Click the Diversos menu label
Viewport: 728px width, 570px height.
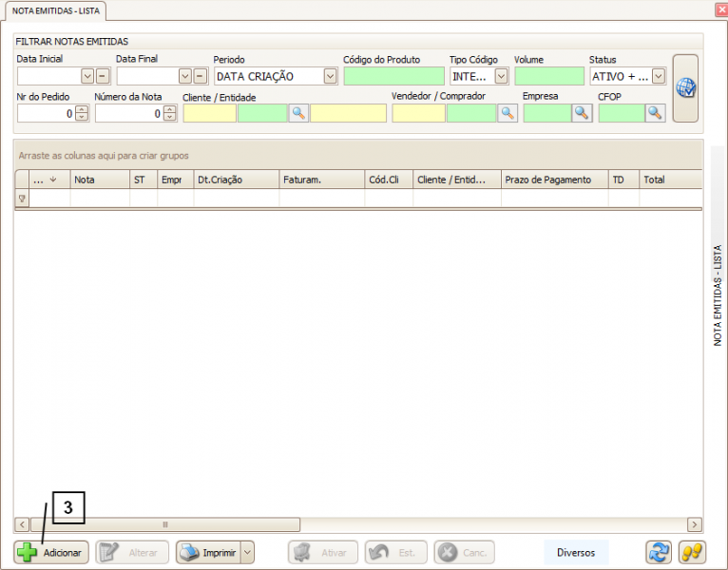[575, 552]
